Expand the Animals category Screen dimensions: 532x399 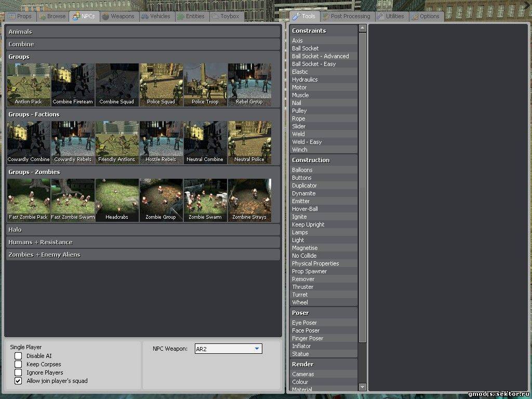point(143,32)
